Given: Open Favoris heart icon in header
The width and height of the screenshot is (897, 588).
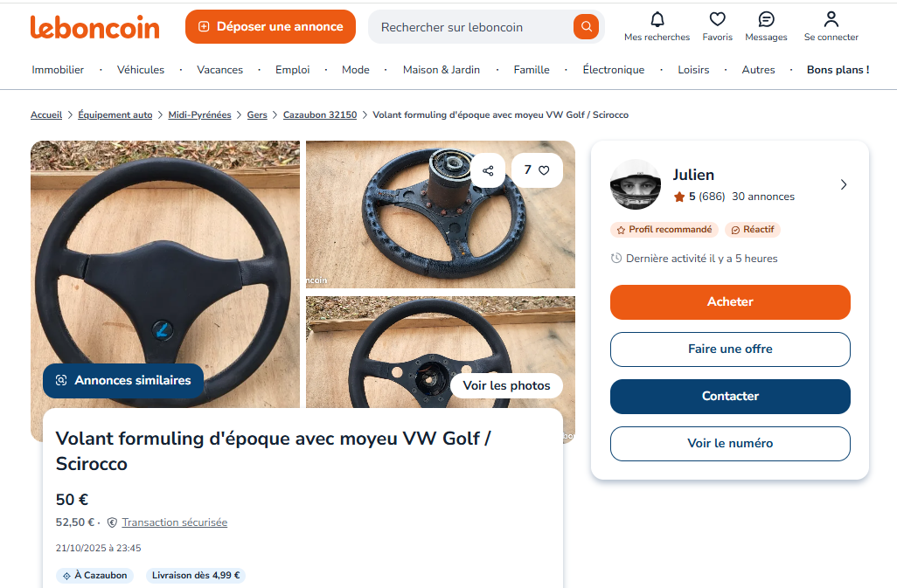Looking at the screenshot, I should pos(717,19).
